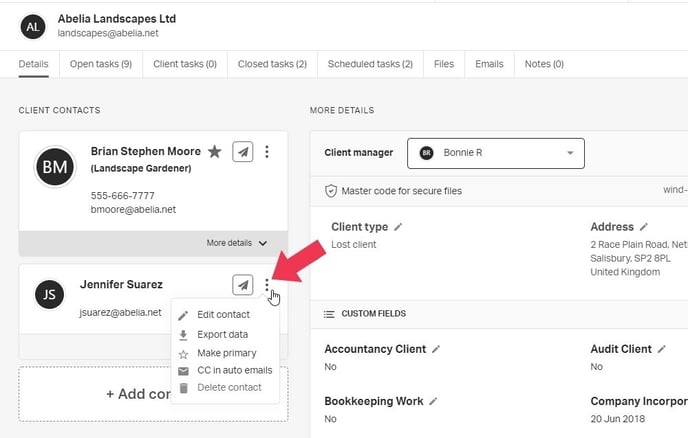Click pencil next to Bookkeeping Work
The height and width of the screenshot is (438, 688).
click(x=433, y=401)
